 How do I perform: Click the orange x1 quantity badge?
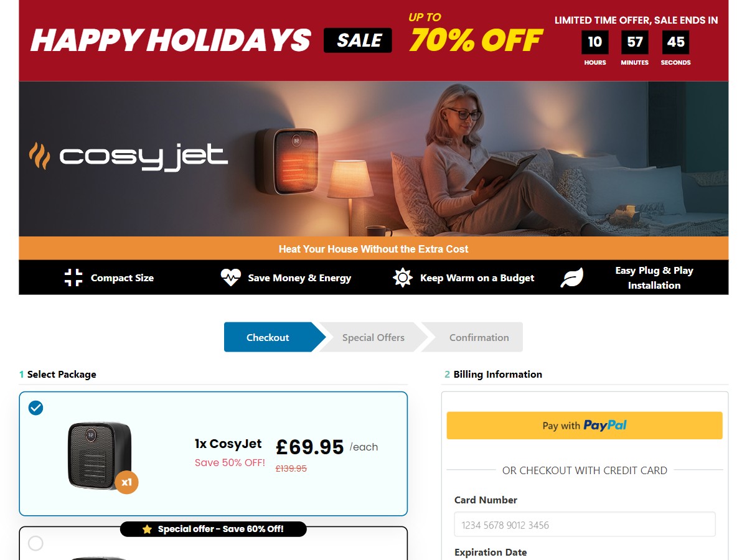tap(126, 482)
